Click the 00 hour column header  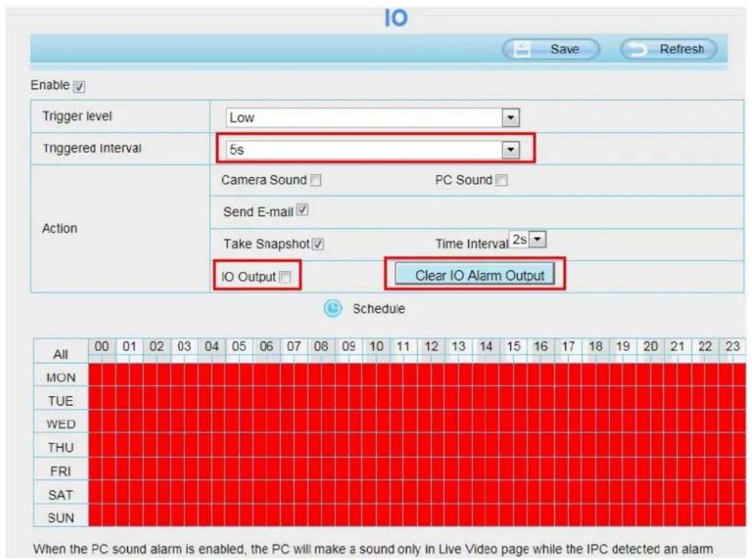(101, 347)
